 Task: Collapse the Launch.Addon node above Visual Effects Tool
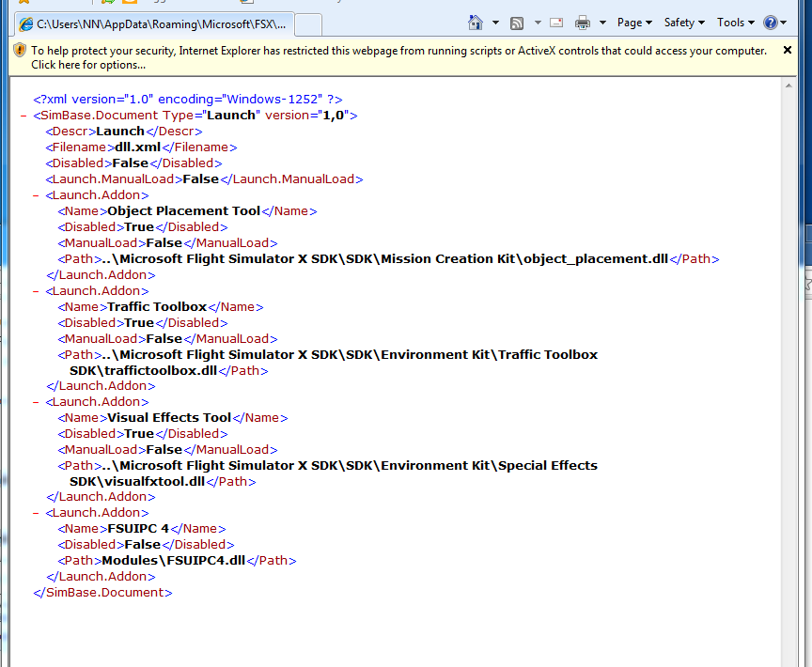click(36, 402)
